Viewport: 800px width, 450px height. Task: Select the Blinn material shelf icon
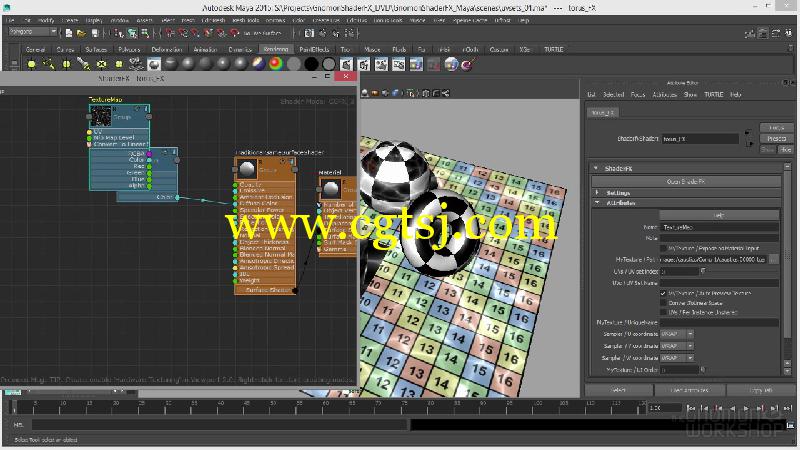pos(189,64)
